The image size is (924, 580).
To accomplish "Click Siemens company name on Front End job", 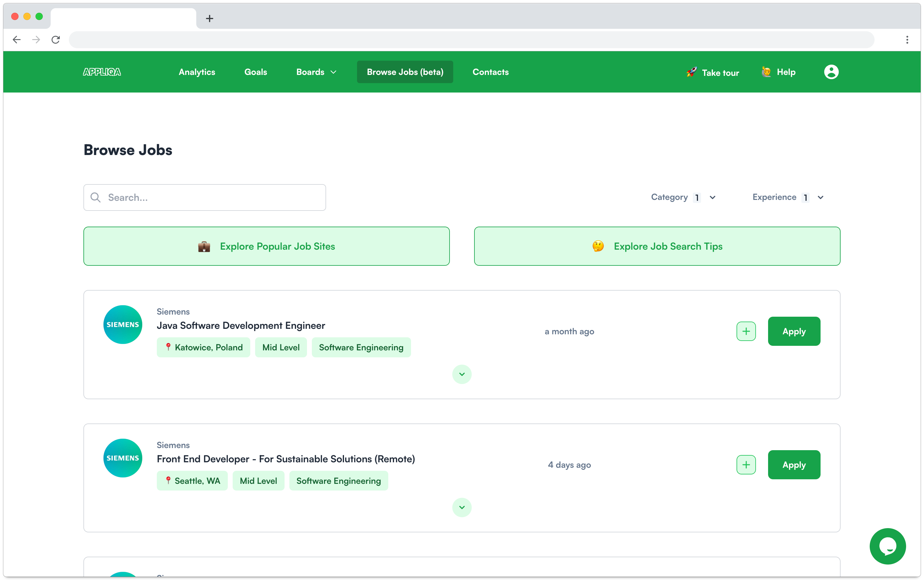I will point(173,445).
